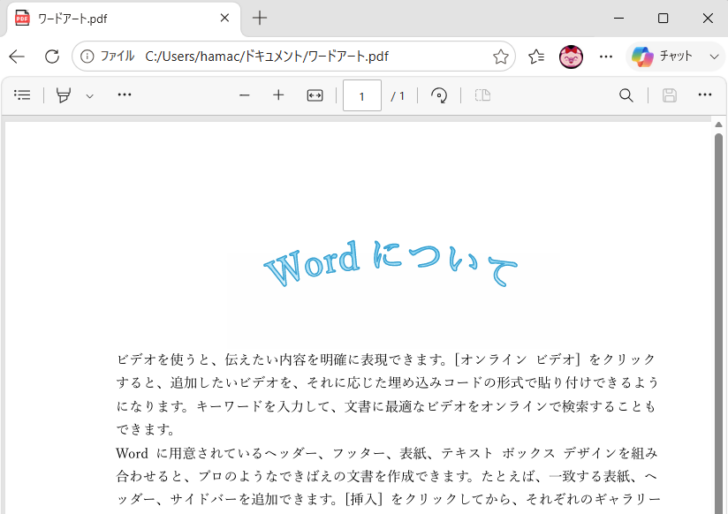
Task: Search within the PDF document
Action: click(626, 95)
